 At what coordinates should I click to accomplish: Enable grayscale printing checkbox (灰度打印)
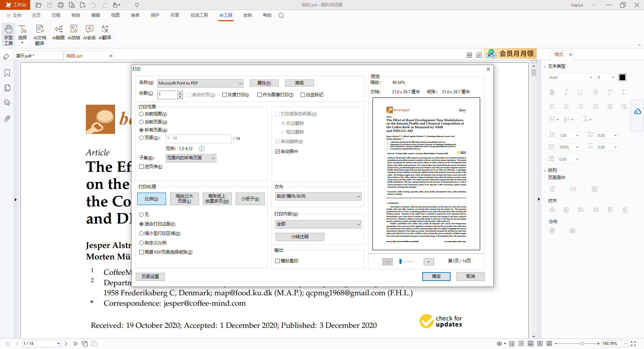[235, 95]
